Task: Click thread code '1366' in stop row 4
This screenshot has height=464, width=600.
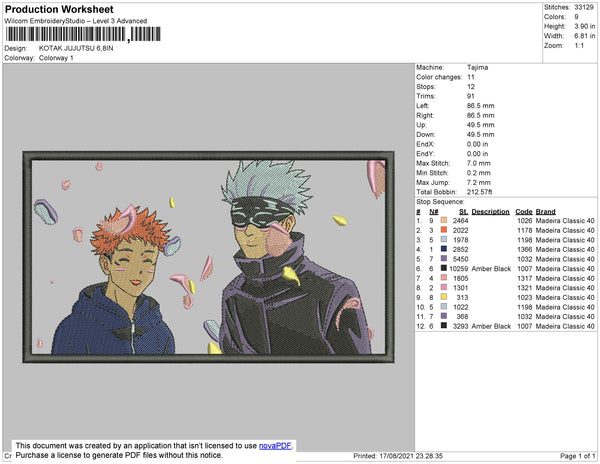Action: click(x=525, y=249)
